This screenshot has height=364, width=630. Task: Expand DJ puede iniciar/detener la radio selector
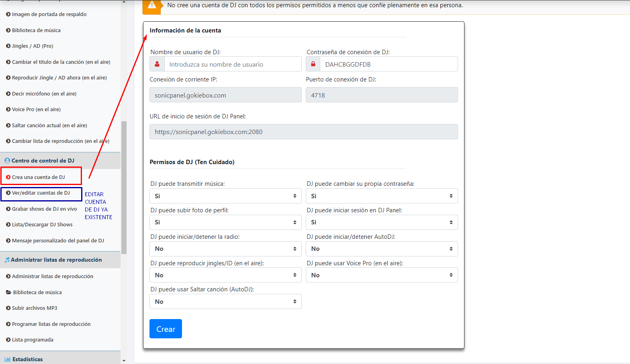(x=225, y=249)
